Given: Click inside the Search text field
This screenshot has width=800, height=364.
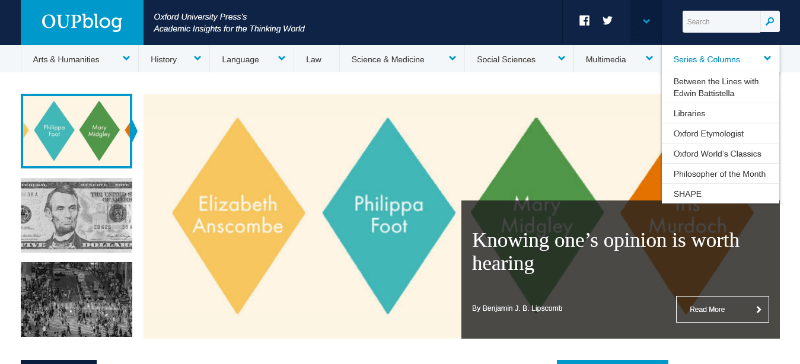Looking at the screenshot, I should tap(721, 21).
